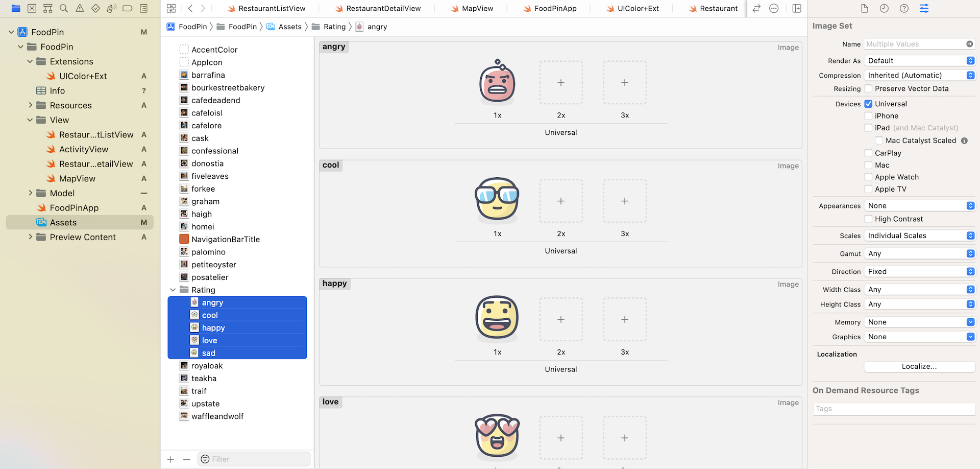980x469 pixels.
Task: Collapse the Rating folder in asset list
Action: click(173, 290)
